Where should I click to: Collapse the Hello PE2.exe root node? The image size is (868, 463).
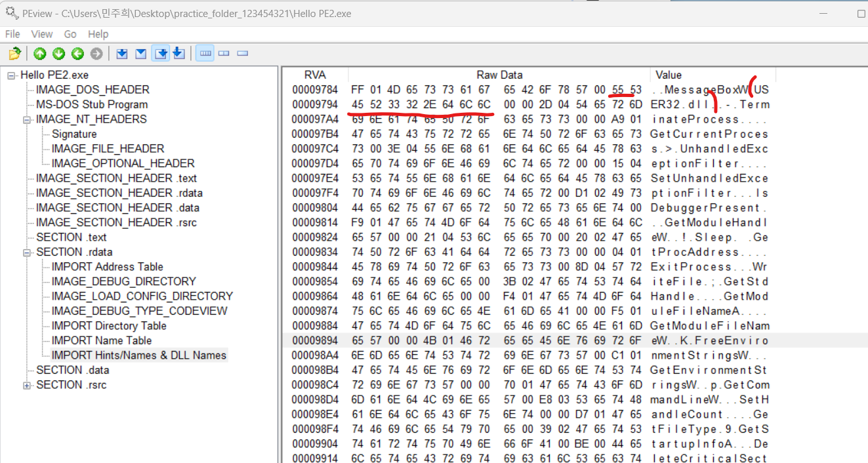click(x=11, y=75)
